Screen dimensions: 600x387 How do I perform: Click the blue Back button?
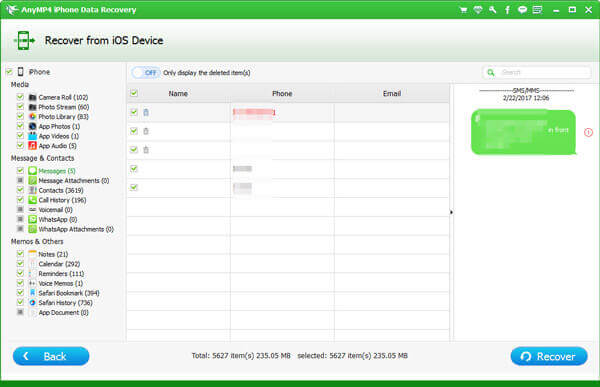pyautogui.click(x=51, y=356)
